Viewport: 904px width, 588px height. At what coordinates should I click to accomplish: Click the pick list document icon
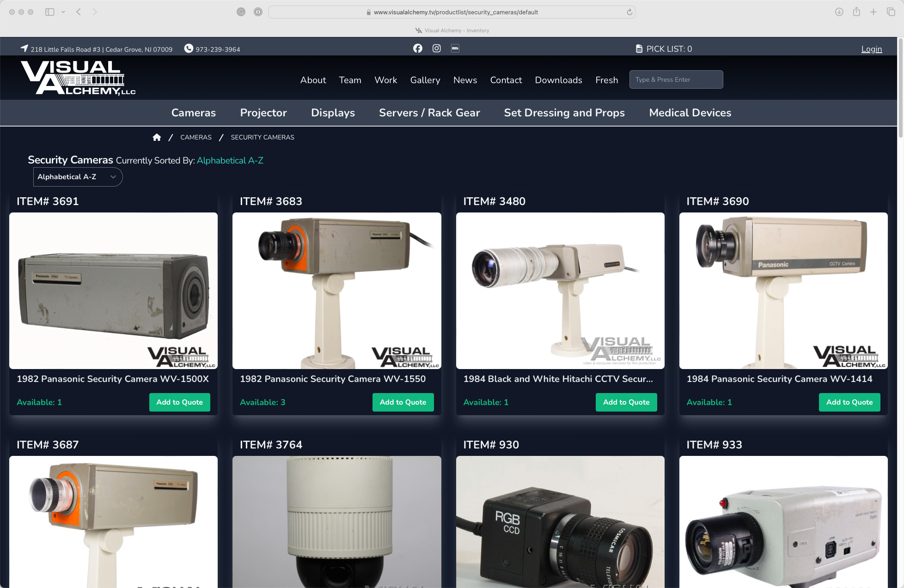[x=639, y=49]
